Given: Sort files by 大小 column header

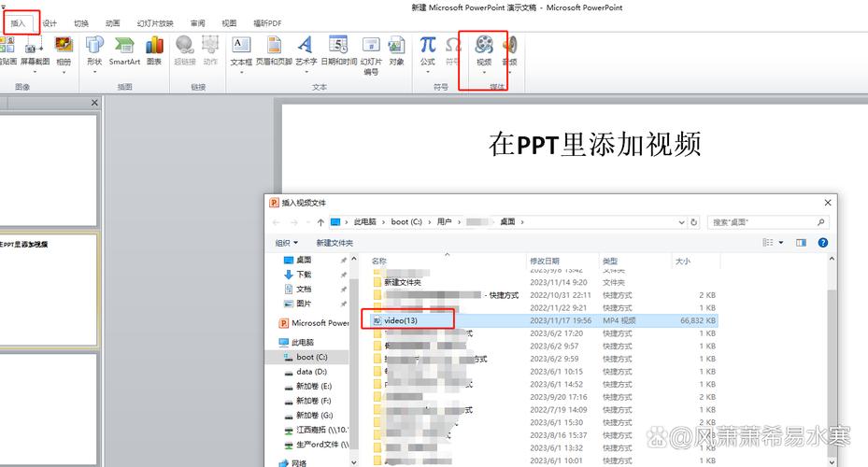Looking at the screenshot, I should (683, 261).
